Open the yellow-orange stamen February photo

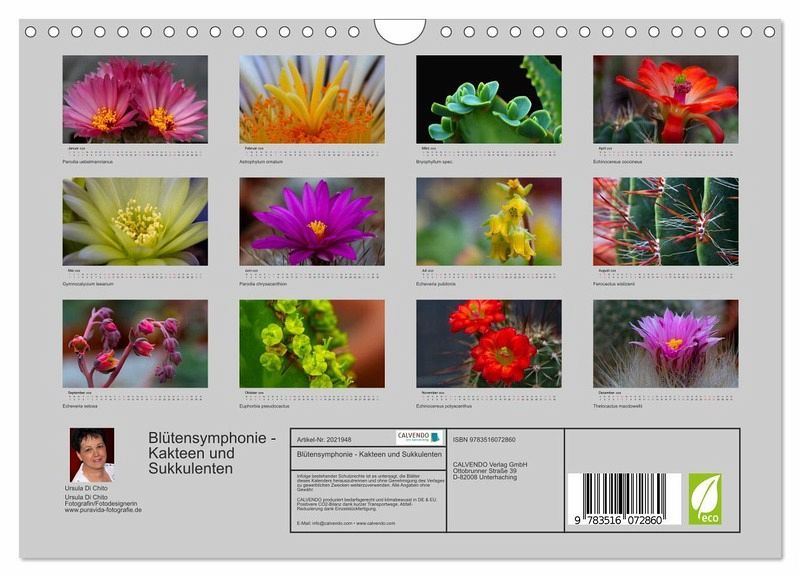tap(312, 99)
